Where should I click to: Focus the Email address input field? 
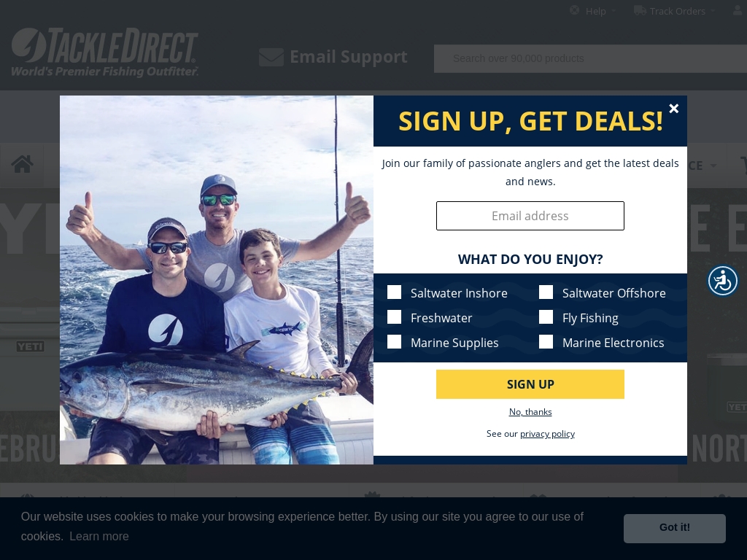point(530,216)
